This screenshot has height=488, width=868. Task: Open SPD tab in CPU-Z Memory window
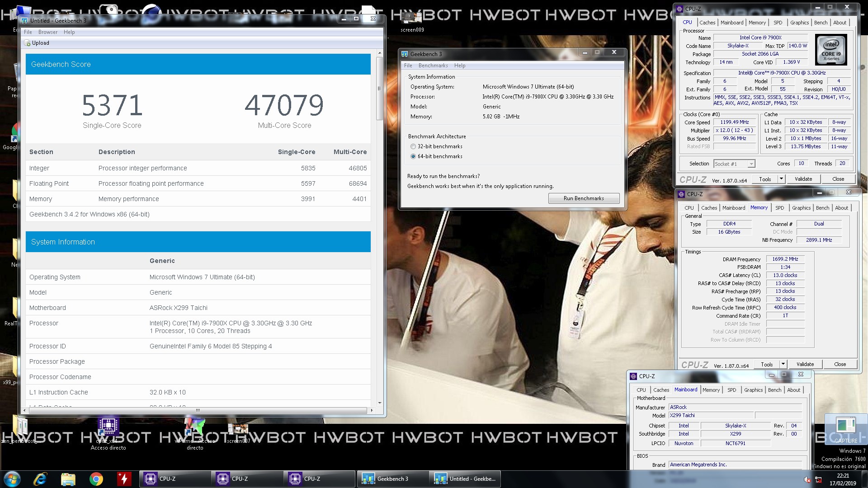click(x=779, y=208)
